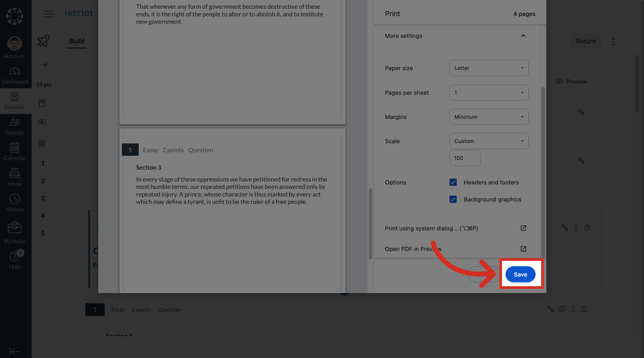Viewport: 644px width, 358px height.
Task: Click the print preview scrollbar
Action: tap(370, 224)
